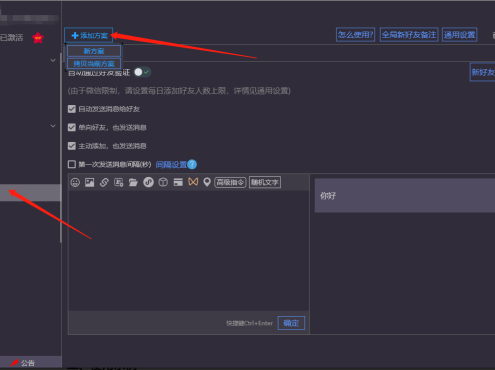This screenshot has height=370, width=495.
Task: Insert an image via picture icon
Action: (89, 182)
